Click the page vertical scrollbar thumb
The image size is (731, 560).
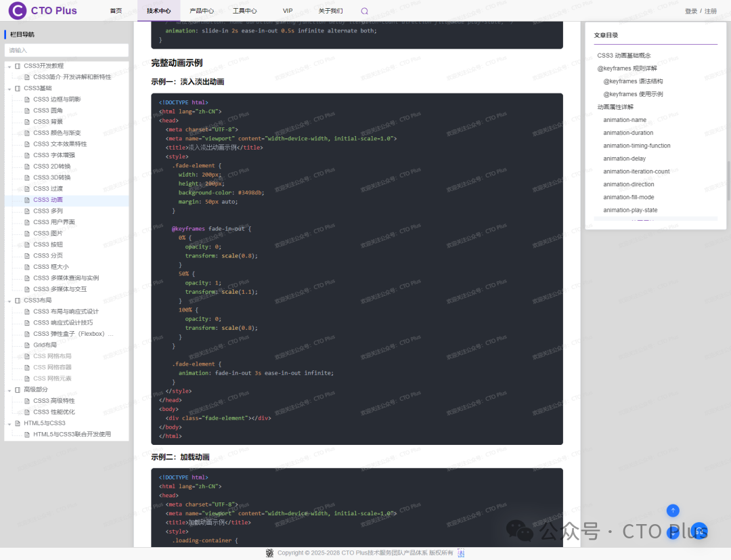coord(729,181)
